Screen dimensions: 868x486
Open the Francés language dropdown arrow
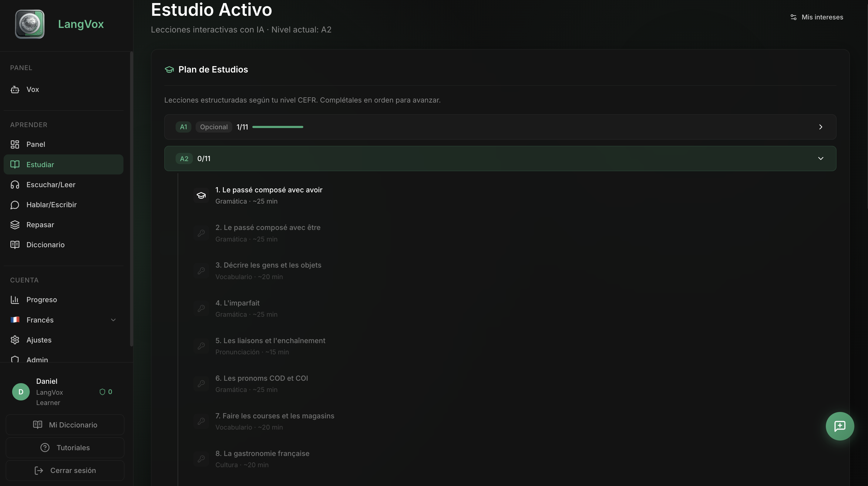(x=113, y=320)
